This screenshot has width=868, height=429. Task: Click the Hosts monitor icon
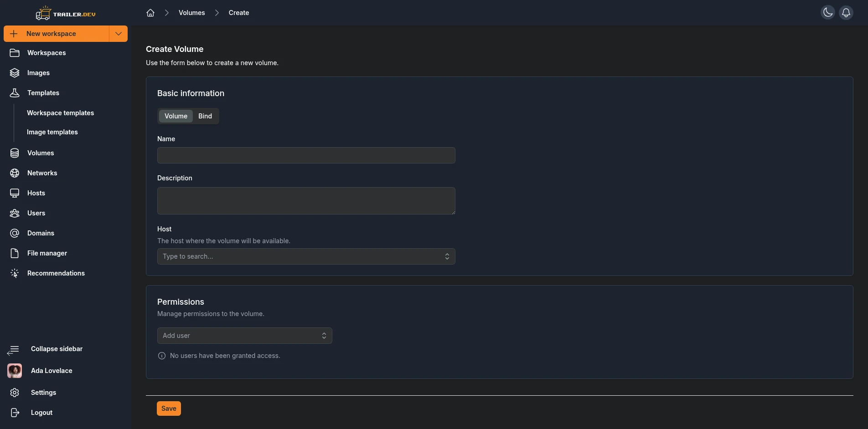(15, 193)
